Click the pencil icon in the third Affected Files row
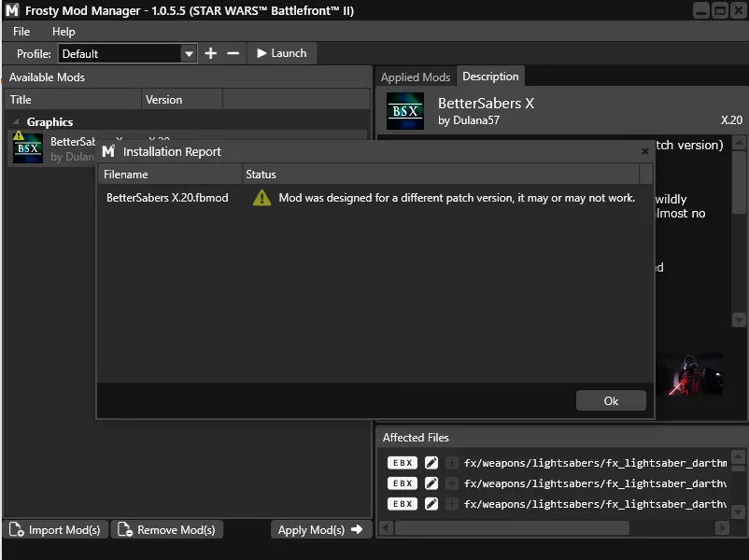 click(x=431, y=504)
